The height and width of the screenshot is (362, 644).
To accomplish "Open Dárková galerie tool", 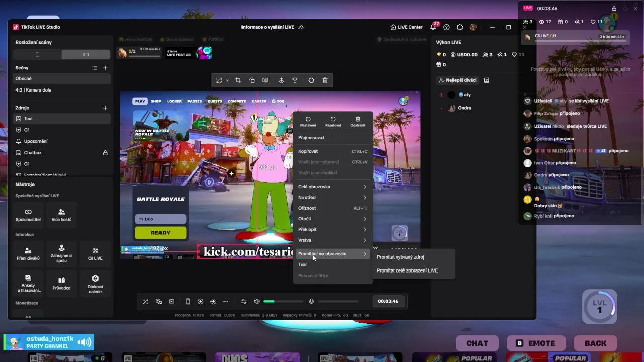I will (95, 284).
